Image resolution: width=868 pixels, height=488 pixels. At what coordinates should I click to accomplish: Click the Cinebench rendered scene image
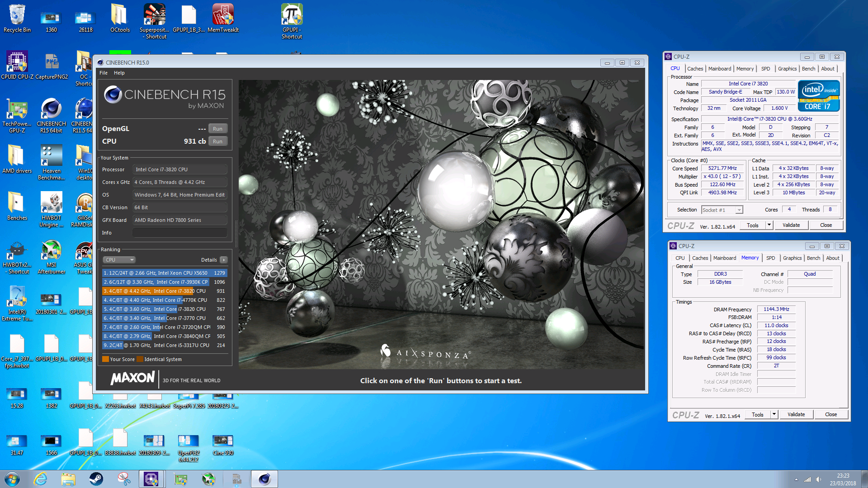coord(441,225)
